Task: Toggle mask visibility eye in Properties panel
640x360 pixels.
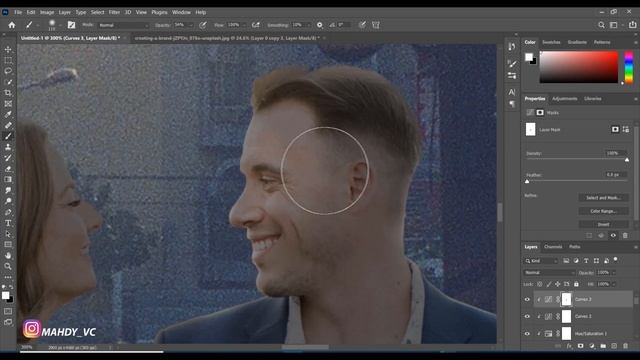Action: (x=613, y=236)
